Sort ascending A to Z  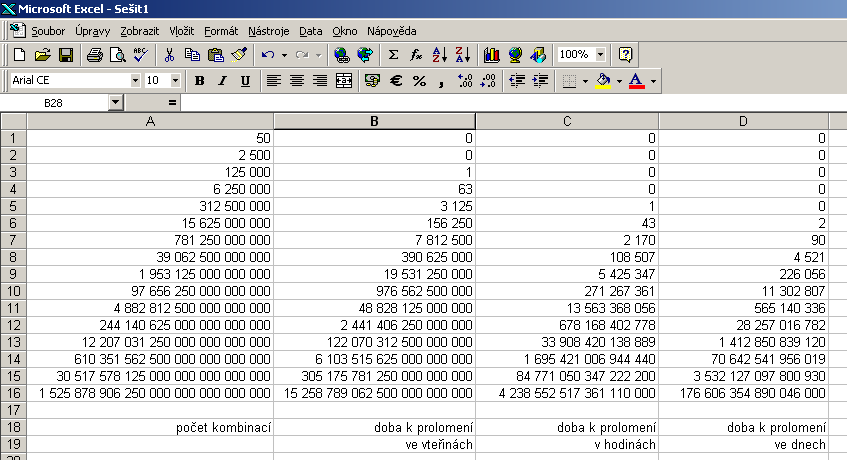pyautogui.click(x=439, y=55)
